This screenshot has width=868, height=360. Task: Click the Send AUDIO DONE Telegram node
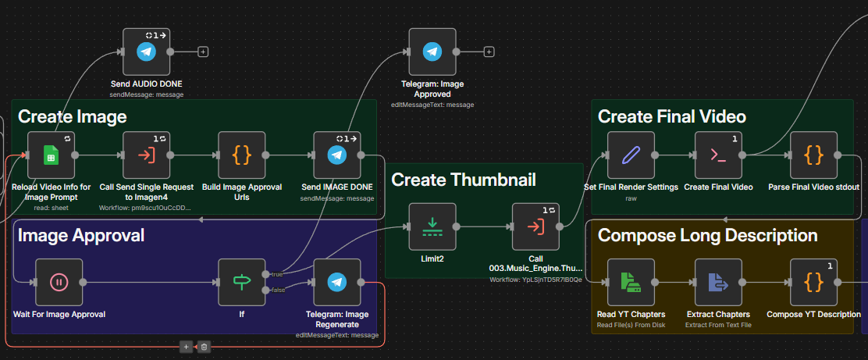pyautogui.click(x=146, y=52)
